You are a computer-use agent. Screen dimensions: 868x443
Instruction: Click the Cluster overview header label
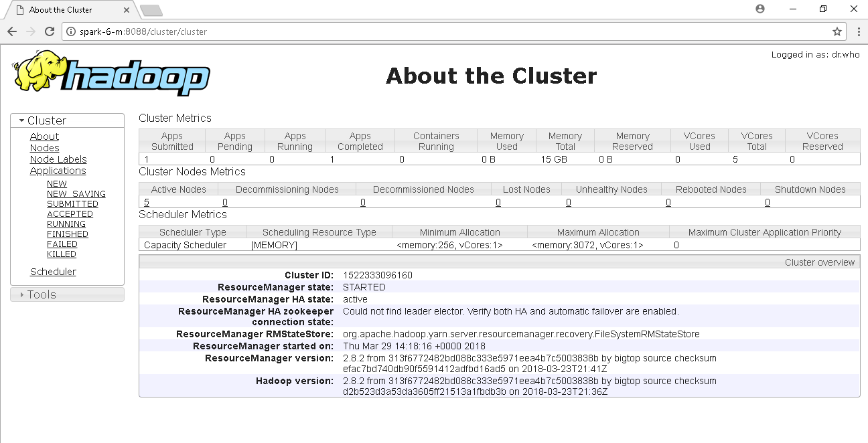pyautogui.click(x=820, y=262)
